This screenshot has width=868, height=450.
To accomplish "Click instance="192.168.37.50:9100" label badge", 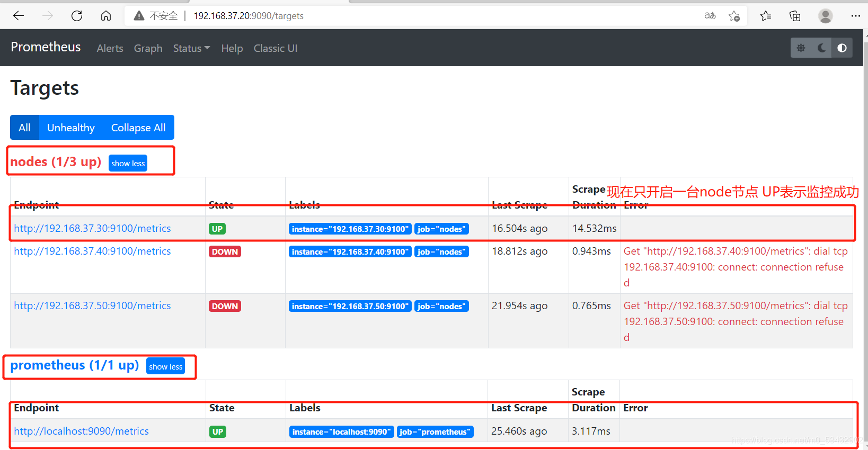I will [x=350, y=306].
